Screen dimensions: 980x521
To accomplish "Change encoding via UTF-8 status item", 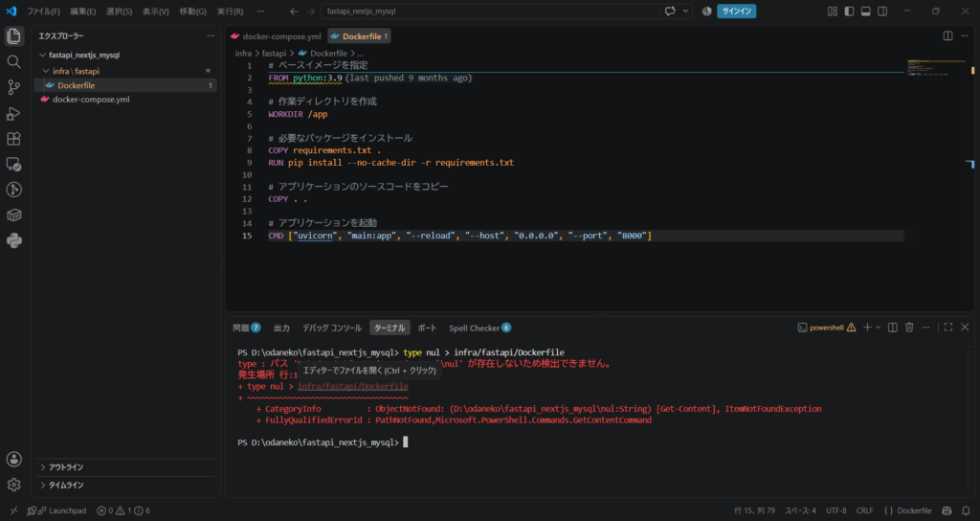I will (836, 510).
